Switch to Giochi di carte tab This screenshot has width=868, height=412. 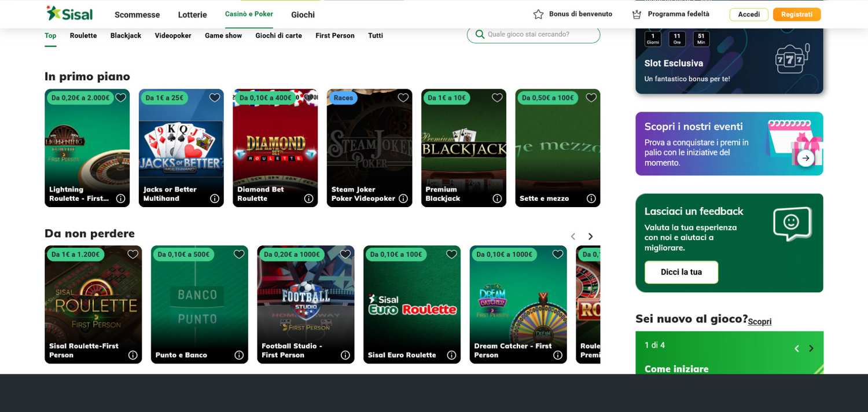click(278, 35)
